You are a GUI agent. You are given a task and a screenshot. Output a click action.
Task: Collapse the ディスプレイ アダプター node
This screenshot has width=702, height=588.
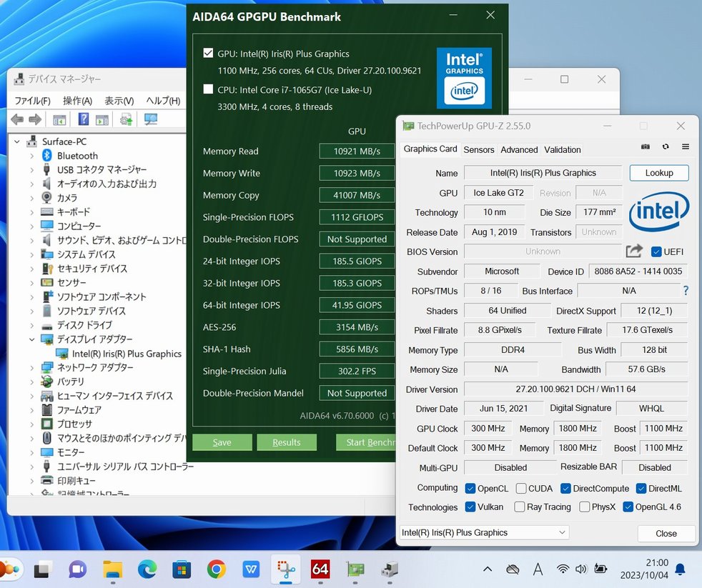31,339
